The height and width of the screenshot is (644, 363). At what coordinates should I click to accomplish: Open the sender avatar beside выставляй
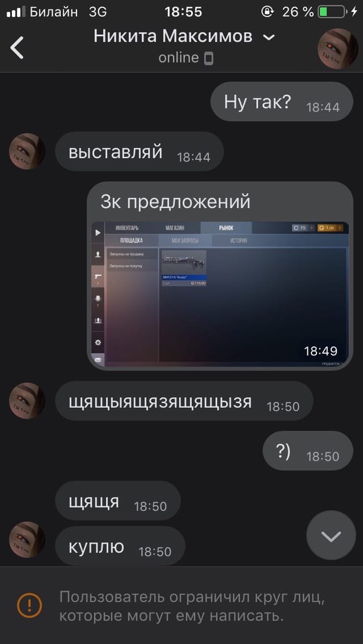pyautogui.click(x=27, y=151)
